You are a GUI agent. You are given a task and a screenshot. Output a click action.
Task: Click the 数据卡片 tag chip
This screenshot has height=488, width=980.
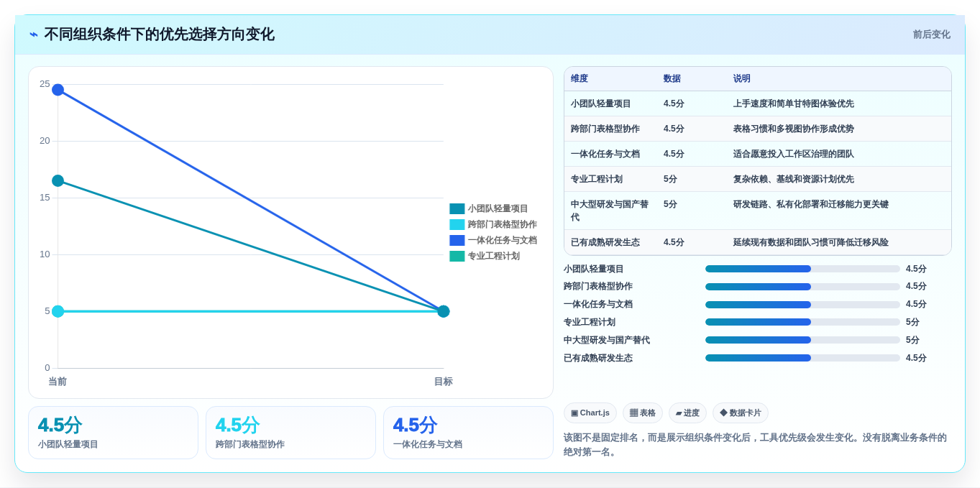coord(741,413)
